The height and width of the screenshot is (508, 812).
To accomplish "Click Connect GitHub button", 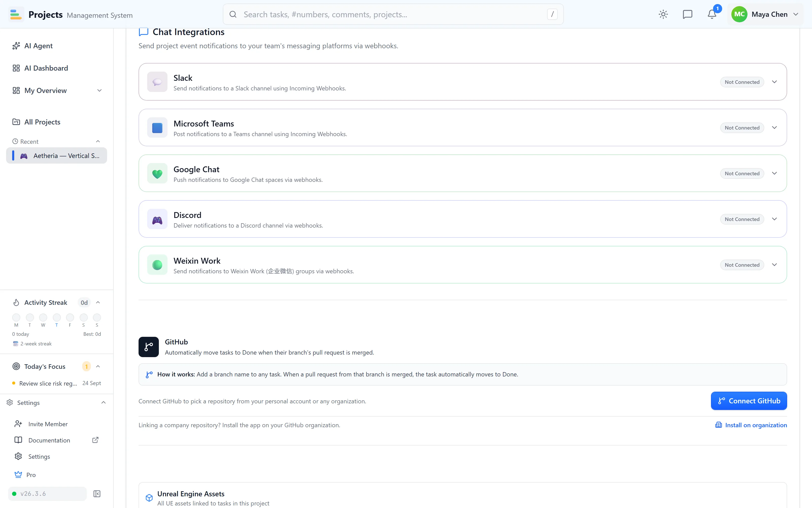I will tap(749, 401).
